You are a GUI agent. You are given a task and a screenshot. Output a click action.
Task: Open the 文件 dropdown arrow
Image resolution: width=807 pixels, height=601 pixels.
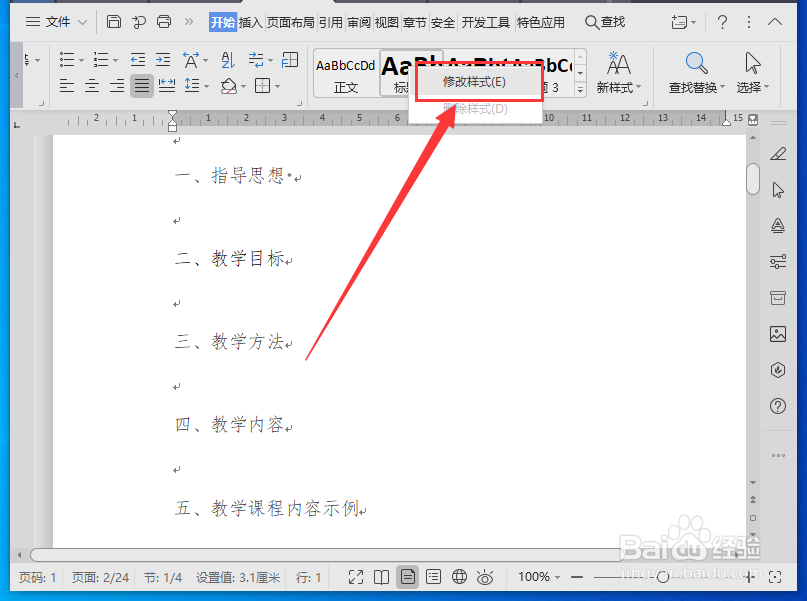(82, 22)
